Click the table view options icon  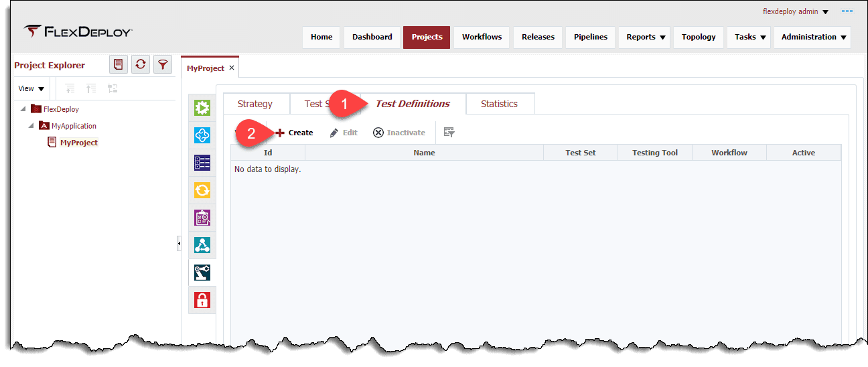point(449,133)
